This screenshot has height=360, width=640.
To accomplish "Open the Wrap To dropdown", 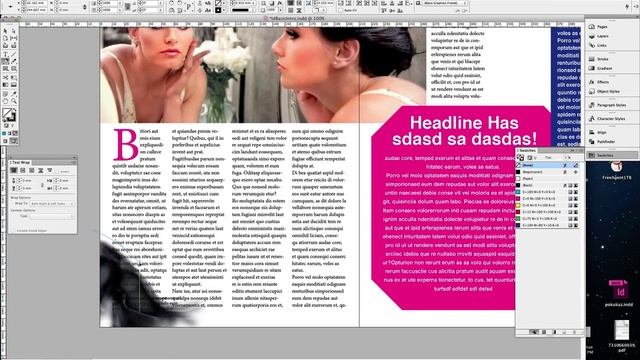I will click(x=52, y=203).
